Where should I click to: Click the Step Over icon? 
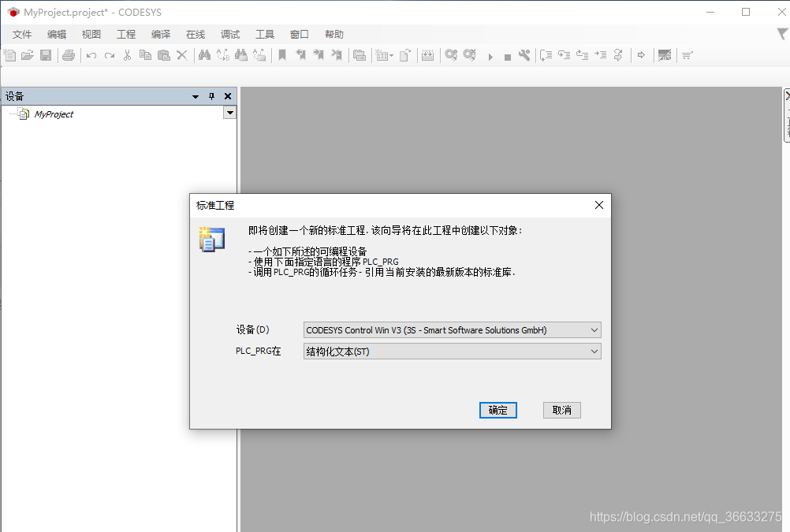pyautogui.click(x=546, y=55)
